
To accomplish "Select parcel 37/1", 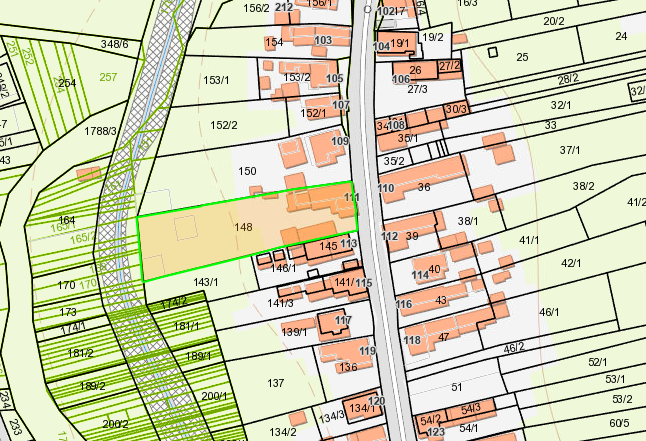I will click(x=570, y=150).
